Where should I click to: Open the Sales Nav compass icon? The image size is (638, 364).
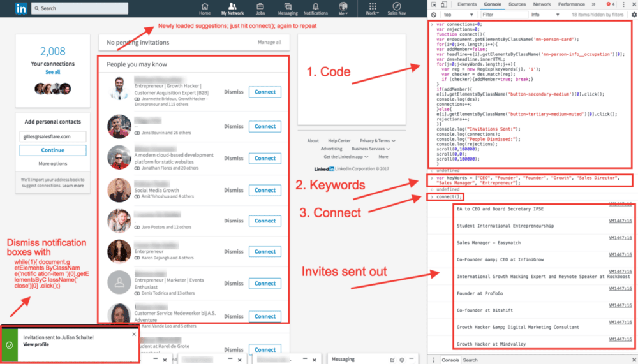pos(397,8)
